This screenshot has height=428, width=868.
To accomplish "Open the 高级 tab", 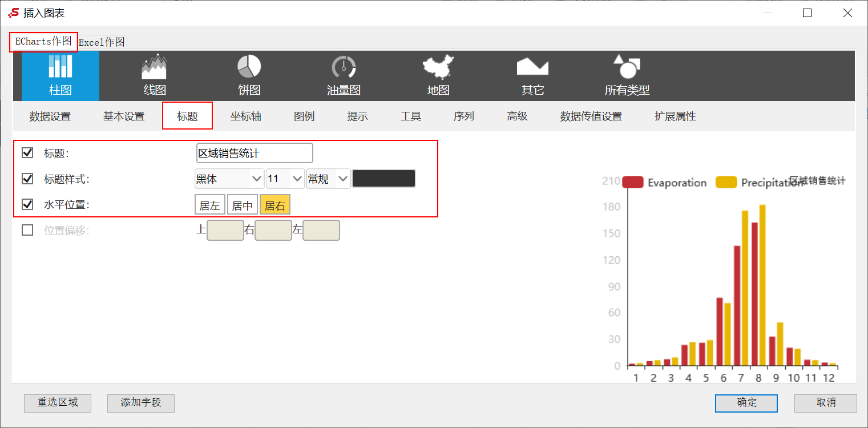I will pyautogui.click(x=517, y=116).
